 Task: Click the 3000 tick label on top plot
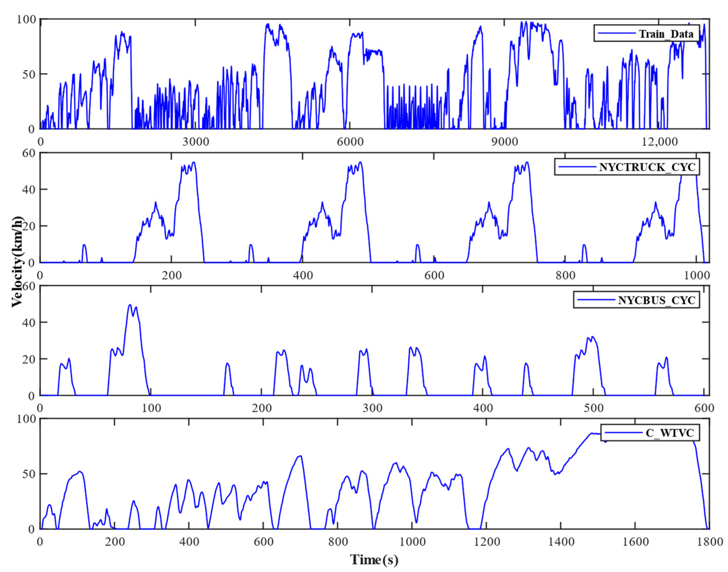(196, 142)
